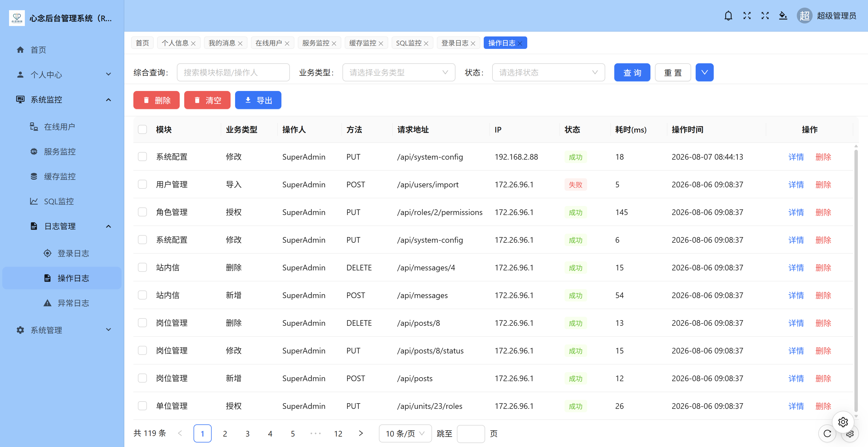Click the fullscreen icon beside the paint bucket
Viewport: 868px width, 447px height.
click(x=765, y=16)
